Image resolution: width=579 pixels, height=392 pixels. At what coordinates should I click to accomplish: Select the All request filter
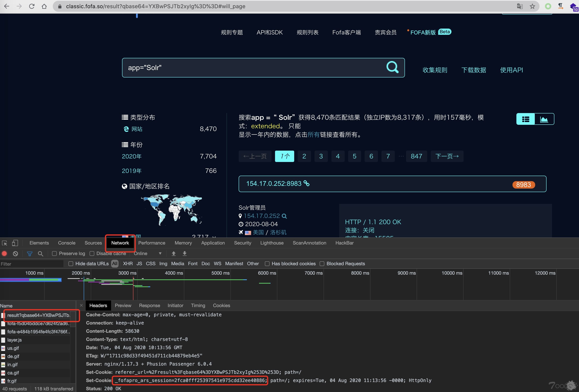(x=115, y=264)
